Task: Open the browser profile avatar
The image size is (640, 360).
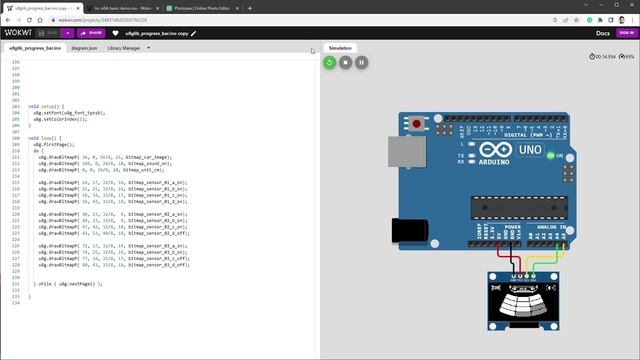Action: [x=622, y=20]
